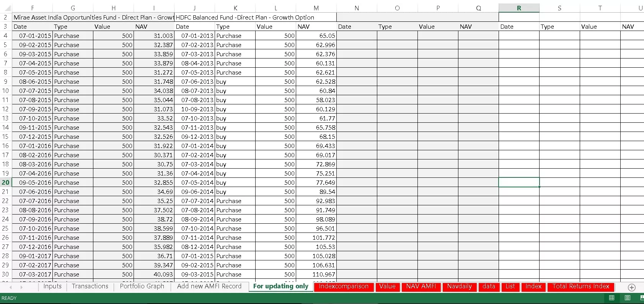Open the Value red sheet tab
This screenshot has height=304, width=644.
pos(387,286)
